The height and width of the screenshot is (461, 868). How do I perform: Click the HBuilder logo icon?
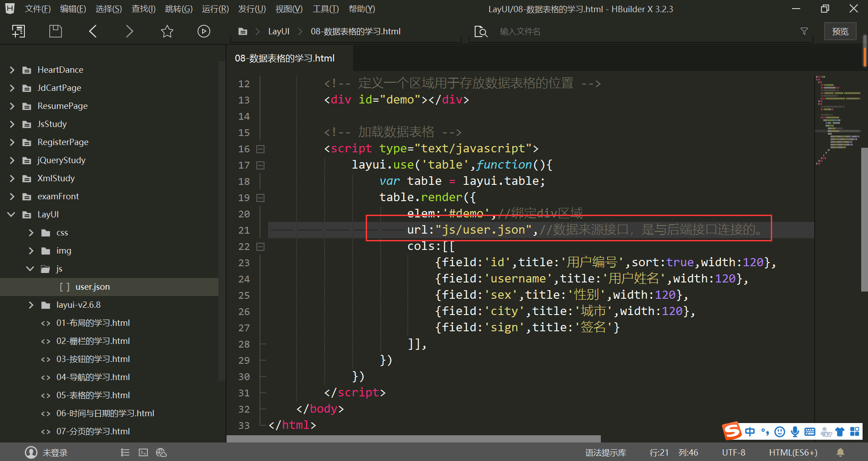pos(10,9)
